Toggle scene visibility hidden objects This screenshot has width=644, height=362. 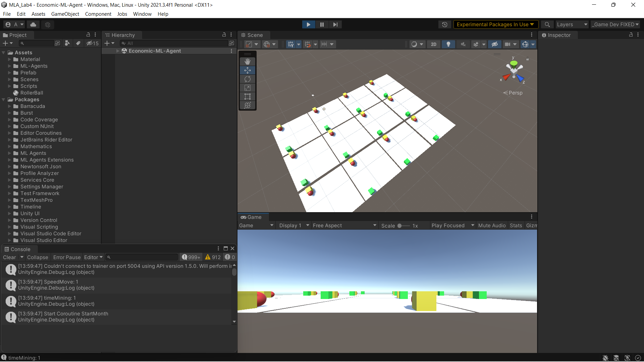[494, 44]
